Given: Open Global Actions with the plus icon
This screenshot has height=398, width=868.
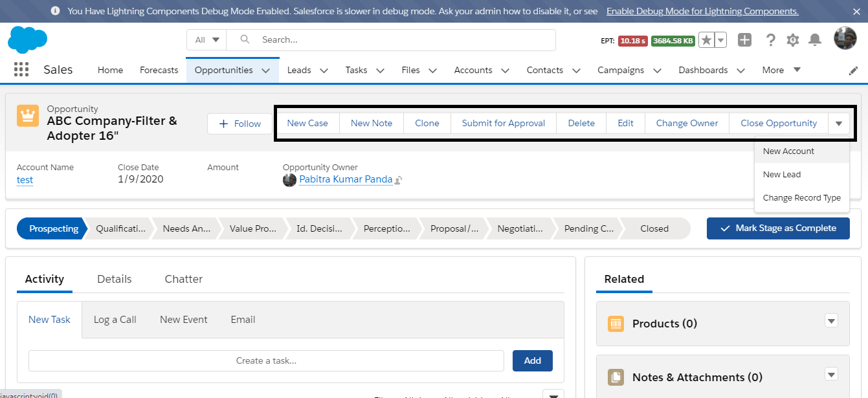Looking at the screenshot, I should 744,39.
